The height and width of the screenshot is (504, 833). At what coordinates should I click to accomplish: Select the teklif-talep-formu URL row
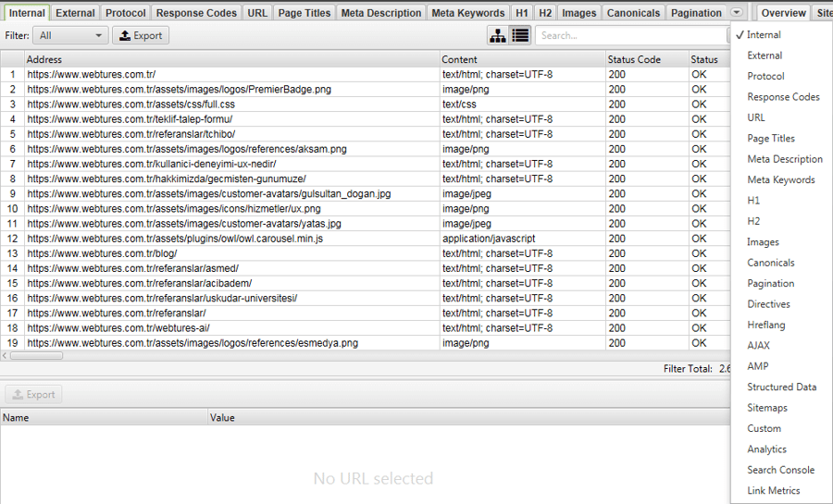click(365, 119)
